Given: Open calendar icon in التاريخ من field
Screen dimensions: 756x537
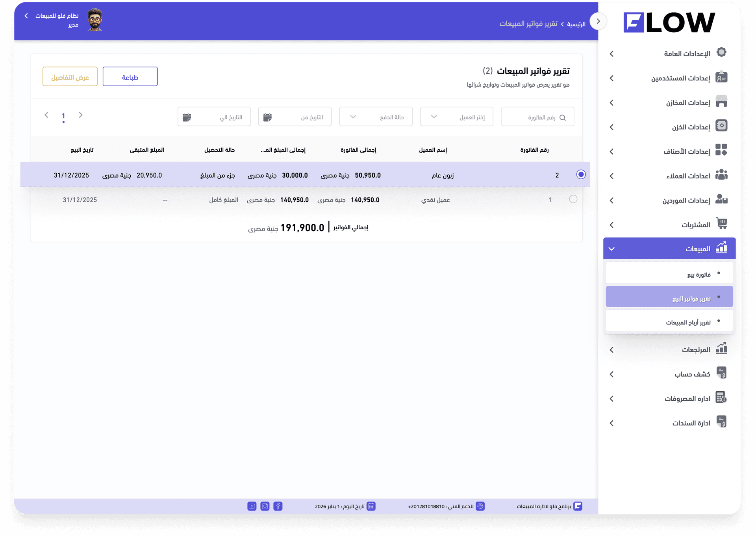Looking at the screenshot, I should click(x=267, y=117).
